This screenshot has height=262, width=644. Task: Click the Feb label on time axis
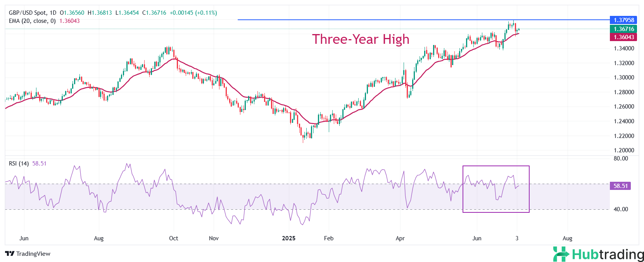[328, 238]
